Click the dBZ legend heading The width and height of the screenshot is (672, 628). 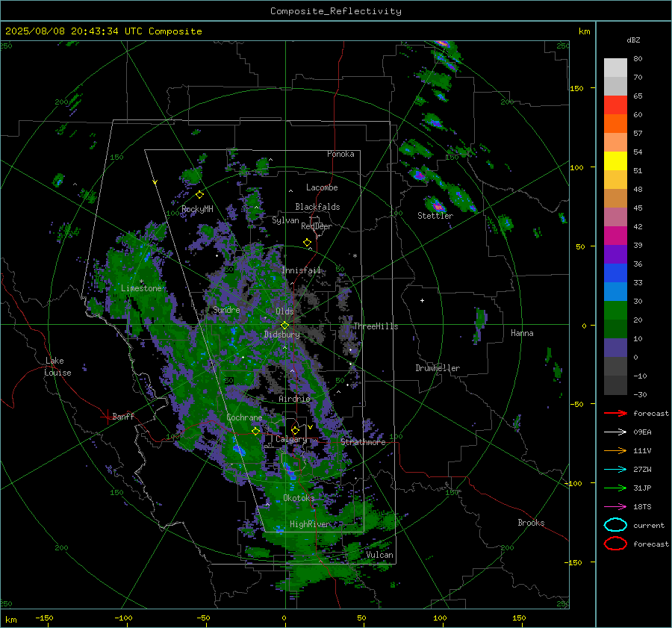click(633, 40)
